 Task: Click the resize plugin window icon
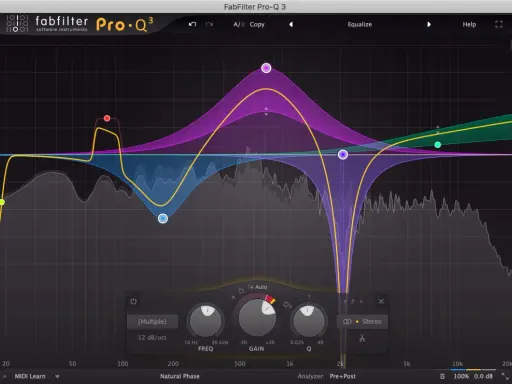tap(505, 376)
